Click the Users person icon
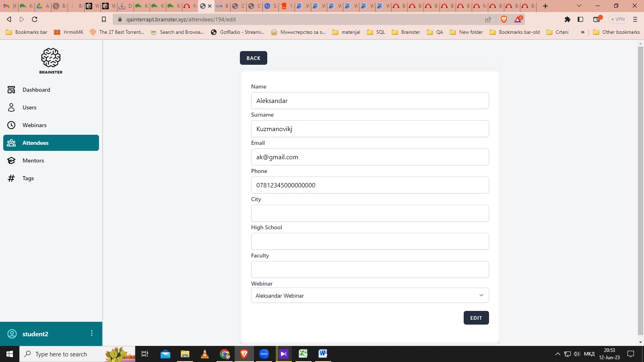 (x=11, y=107)
